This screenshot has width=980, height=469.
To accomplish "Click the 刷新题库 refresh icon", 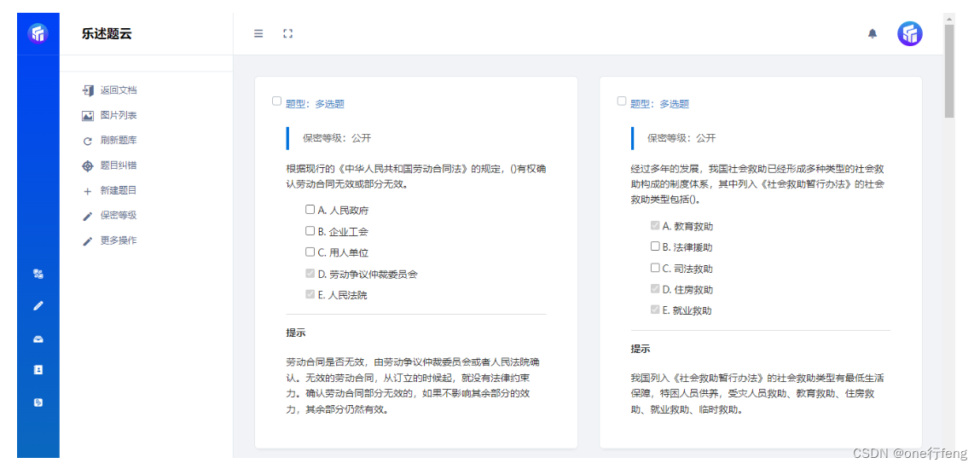I will [88, 142].
